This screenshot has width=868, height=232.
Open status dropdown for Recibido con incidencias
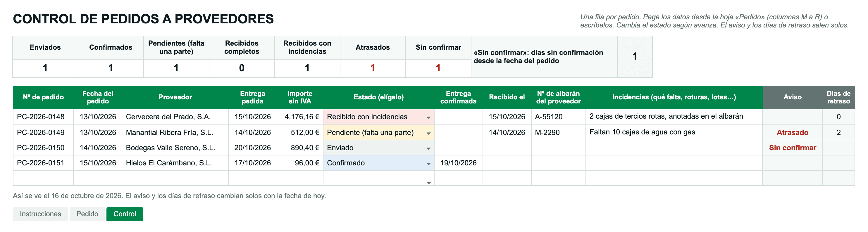pyautogui.click(x=429, y=117)
